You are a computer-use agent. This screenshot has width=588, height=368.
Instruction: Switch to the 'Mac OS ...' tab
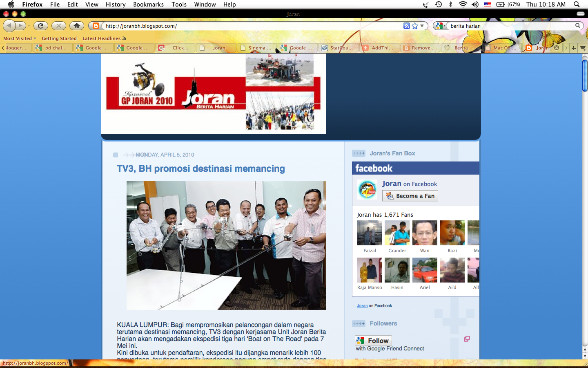501,48
